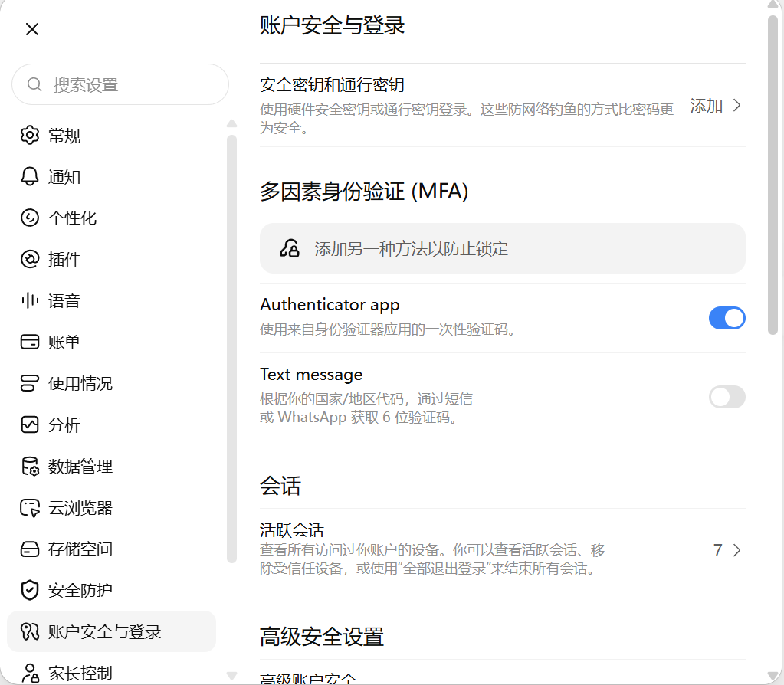Open 安全防护 settings
Viewport: 784px width, 685px height.
pos(111,590)
